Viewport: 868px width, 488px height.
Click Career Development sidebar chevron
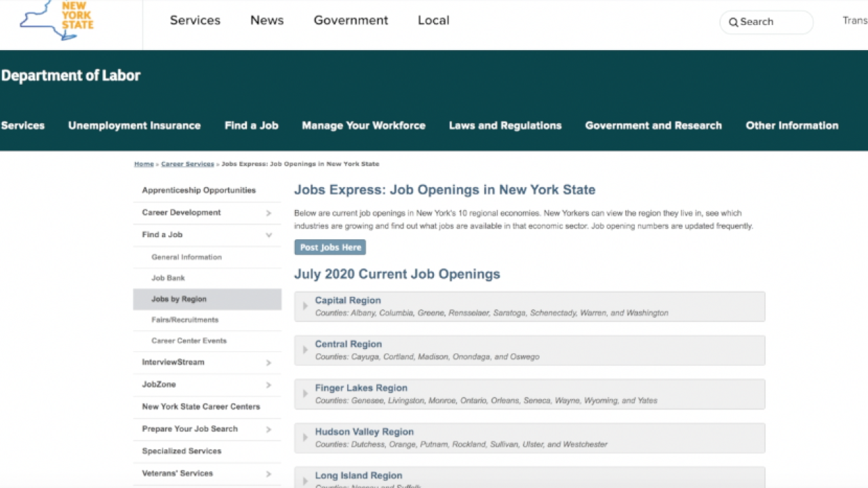(x=269, y=213)
